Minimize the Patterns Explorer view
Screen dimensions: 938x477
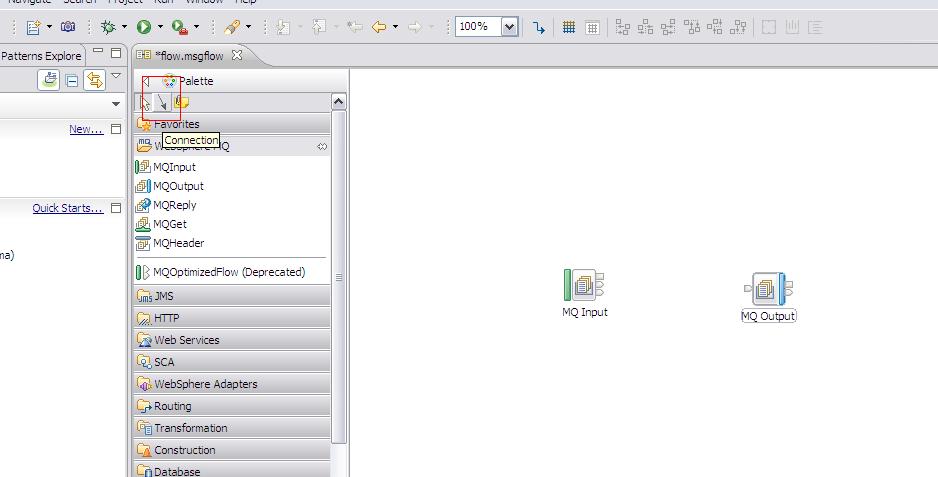98,52
